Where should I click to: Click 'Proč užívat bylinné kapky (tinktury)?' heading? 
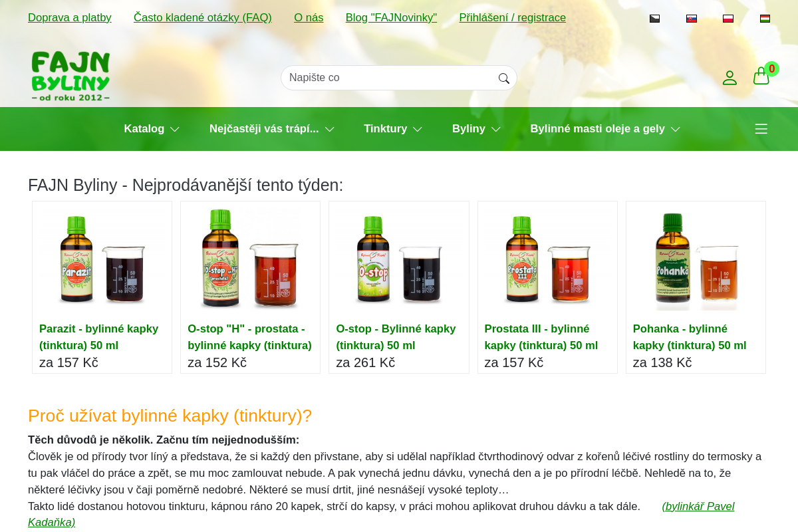[x=170, y=416]
